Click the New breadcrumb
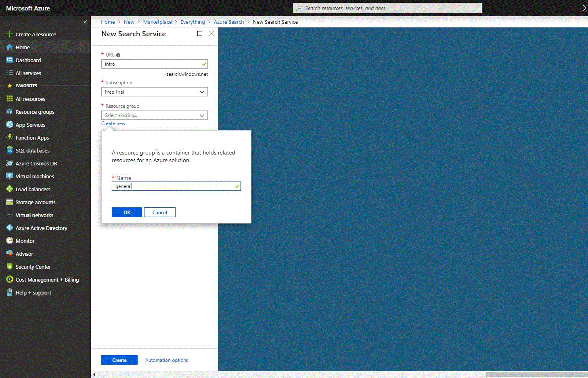Screen dimensions: 588x378 pos(129,22)
